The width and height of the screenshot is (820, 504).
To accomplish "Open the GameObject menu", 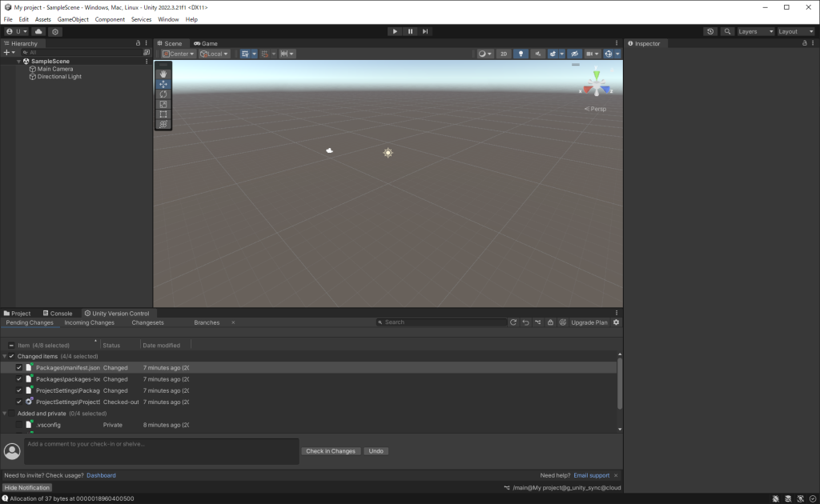I will [73, 19].
